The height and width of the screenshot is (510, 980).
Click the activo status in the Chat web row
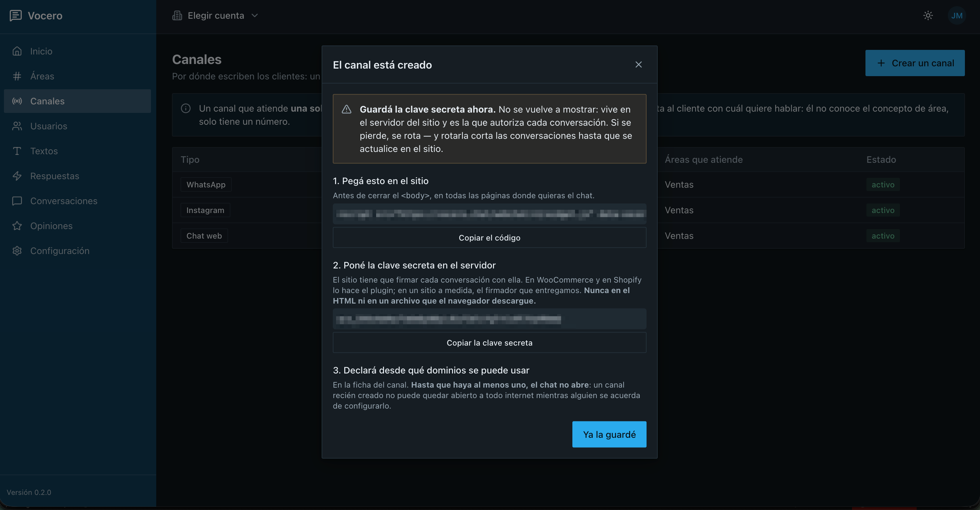click(883, 236)
